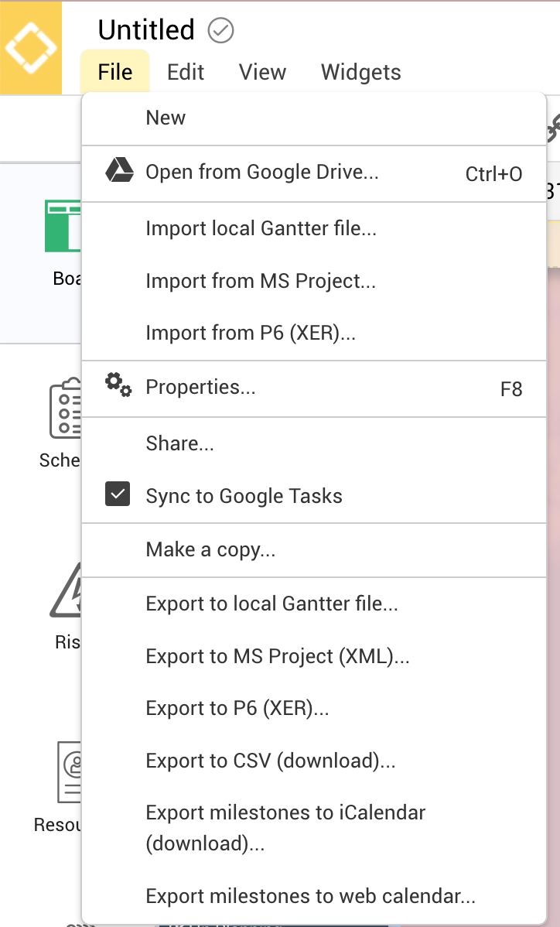Open the Resources badge icon
560x927 pixels.
coord(69,772)
